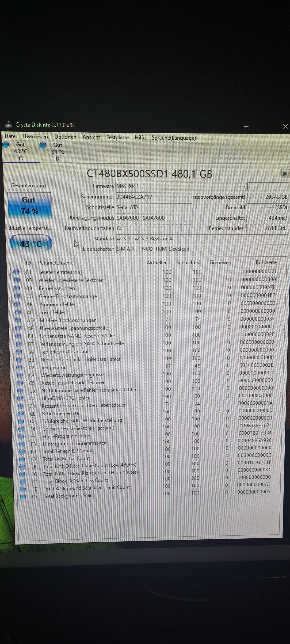Click status icon for Gelesene Host-Sektoren

click(x=21, y=429)
